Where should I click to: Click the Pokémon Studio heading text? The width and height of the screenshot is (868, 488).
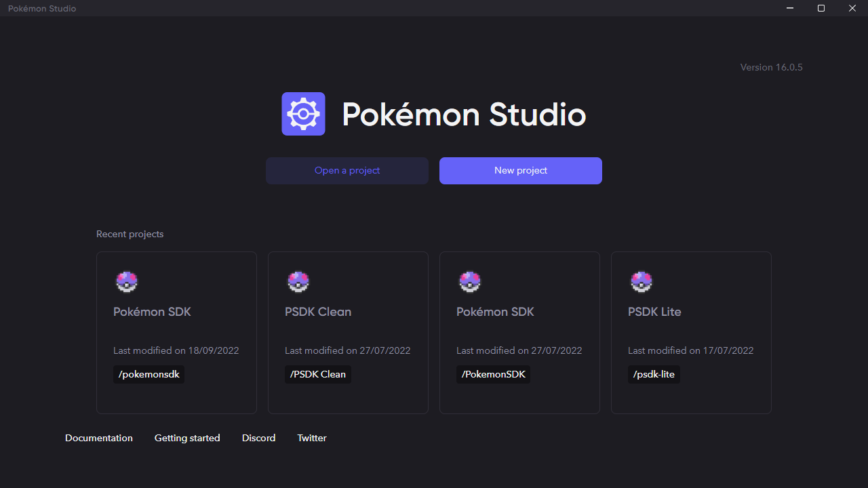tap(464, 114)
